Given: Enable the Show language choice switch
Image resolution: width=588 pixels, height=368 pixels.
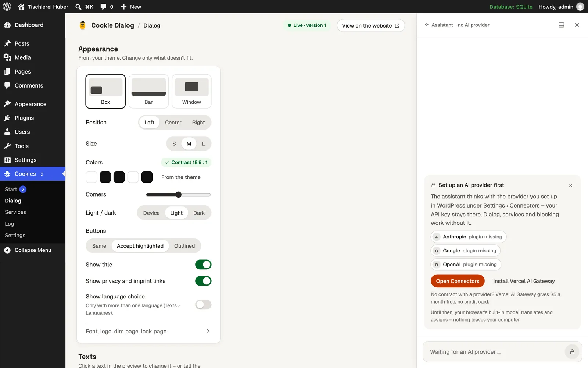Looking at the screenshot, I should pos(203,305).
